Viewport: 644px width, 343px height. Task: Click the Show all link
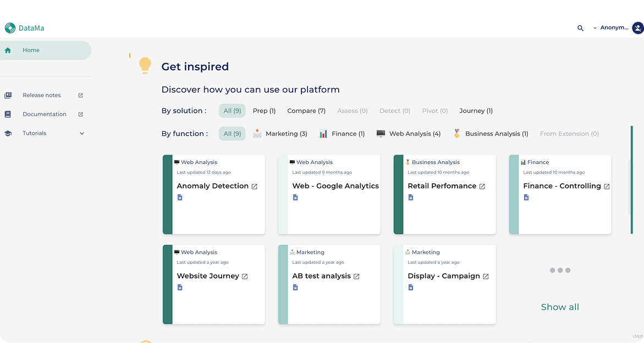560,307
